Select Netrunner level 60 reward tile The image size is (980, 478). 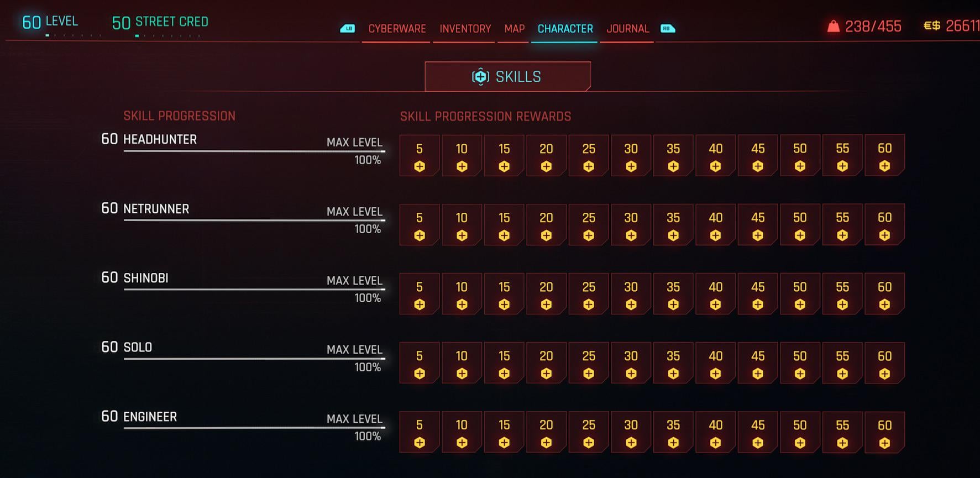(x=884, y=224)
